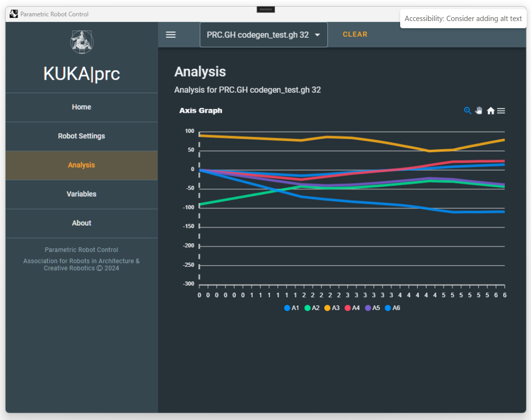Click the orange A3 line in chart
Image resolution: width=531 pixels, height=420 pixels.
(x=352, y=138)
